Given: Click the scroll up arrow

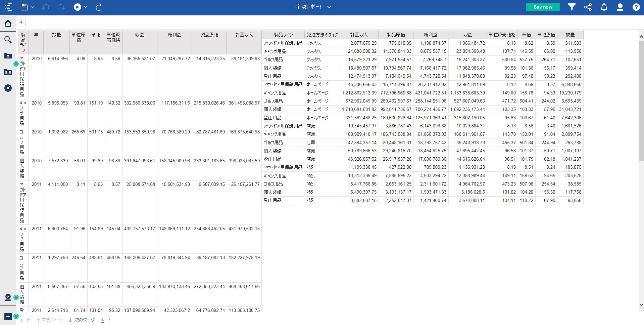Looking at the screenshot, I should click(x=641, y=37).
